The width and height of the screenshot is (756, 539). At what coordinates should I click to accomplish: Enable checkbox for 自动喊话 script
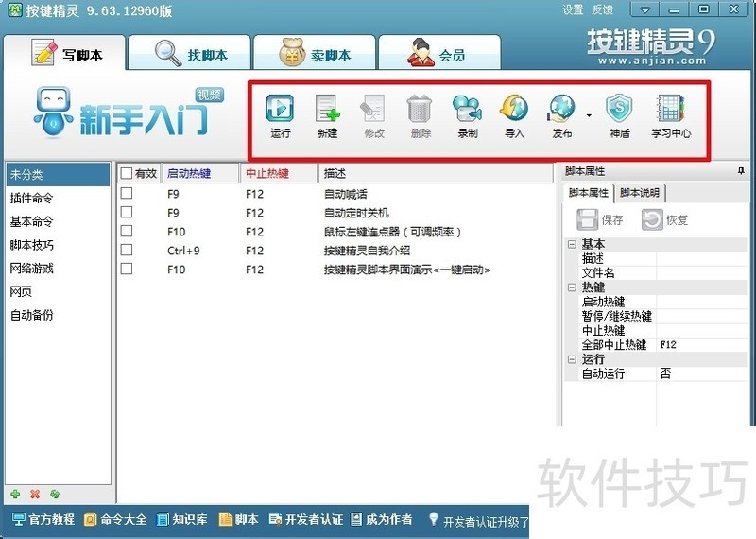click(x=127, y=193)
